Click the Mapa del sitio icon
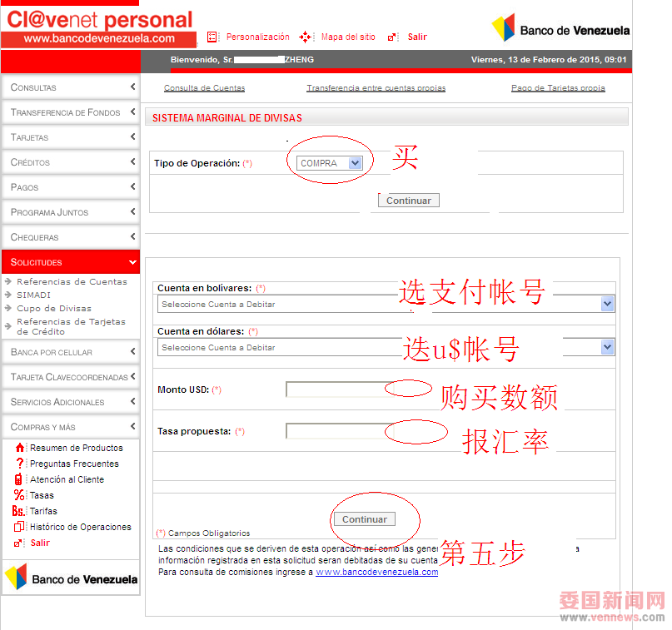The image size is (672, 630). click(x=305, y=37)
